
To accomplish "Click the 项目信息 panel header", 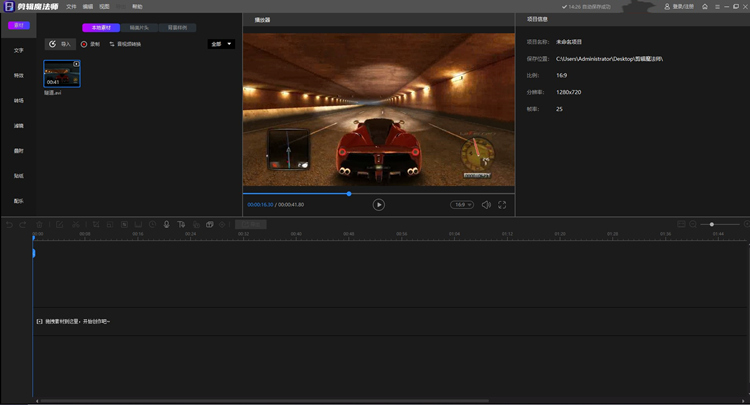I will tap(537, 19).
